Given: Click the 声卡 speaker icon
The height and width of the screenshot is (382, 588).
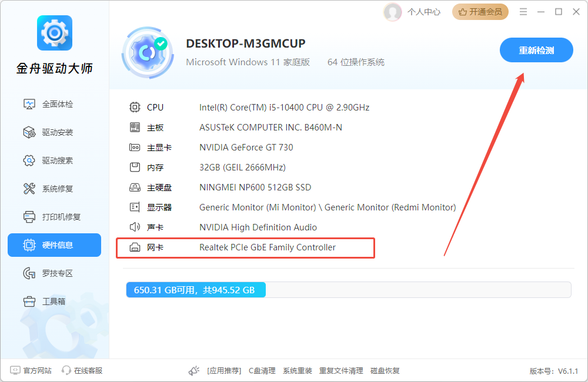Looking at the screenshot, I should (135, 227).
